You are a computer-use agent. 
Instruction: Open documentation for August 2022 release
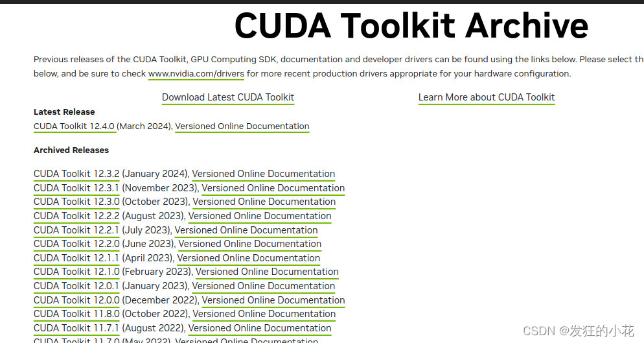tap(260, 328)
